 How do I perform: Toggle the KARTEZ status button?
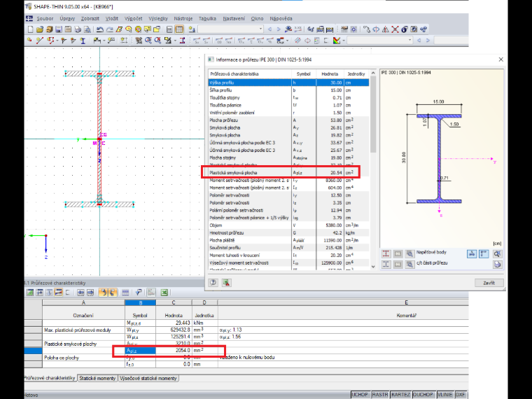click(400, 395)
